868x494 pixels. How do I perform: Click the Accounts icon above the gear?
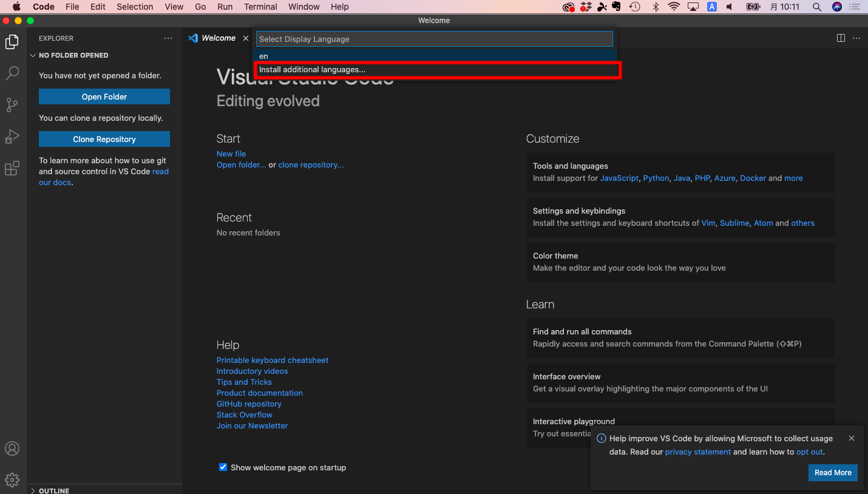coord(12,448)
